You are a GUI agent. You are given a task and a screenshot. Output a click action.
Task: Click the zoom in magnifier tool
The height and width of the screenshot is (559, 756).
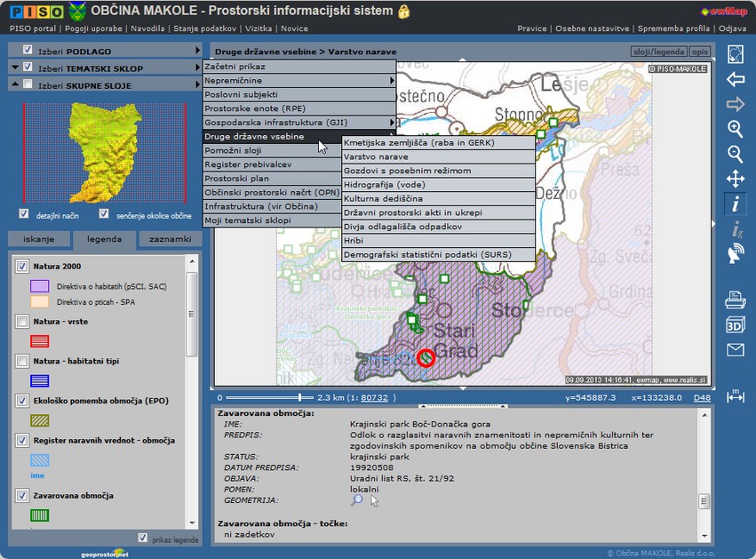(x=735, y=129)
